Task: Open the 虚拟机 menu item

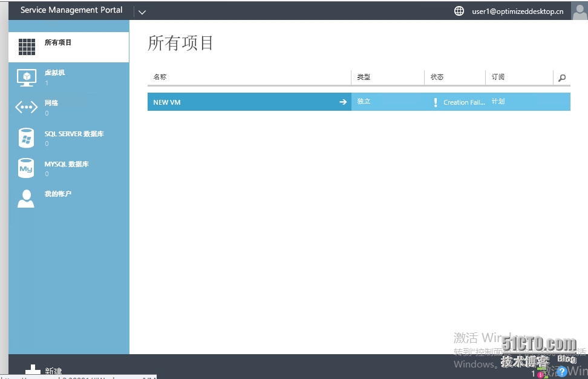Action: 68,77
